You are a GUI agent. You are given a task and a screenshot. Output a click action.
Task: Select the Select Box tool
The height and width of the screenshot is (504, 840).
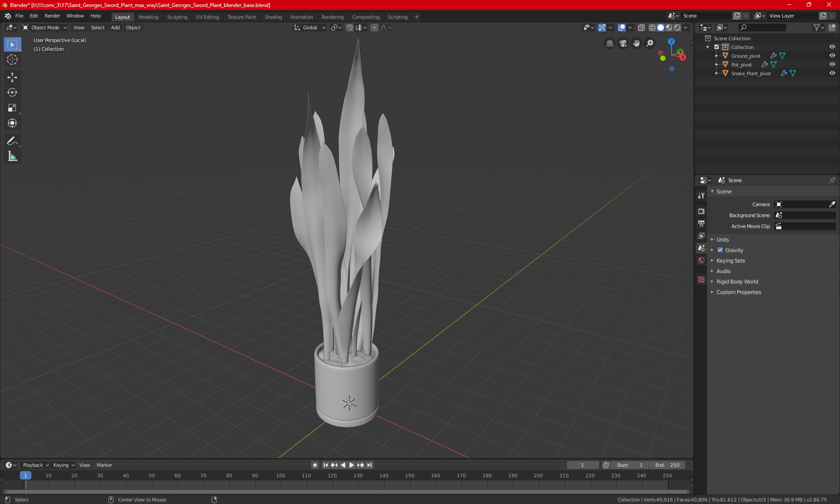[x=12, y=45]
